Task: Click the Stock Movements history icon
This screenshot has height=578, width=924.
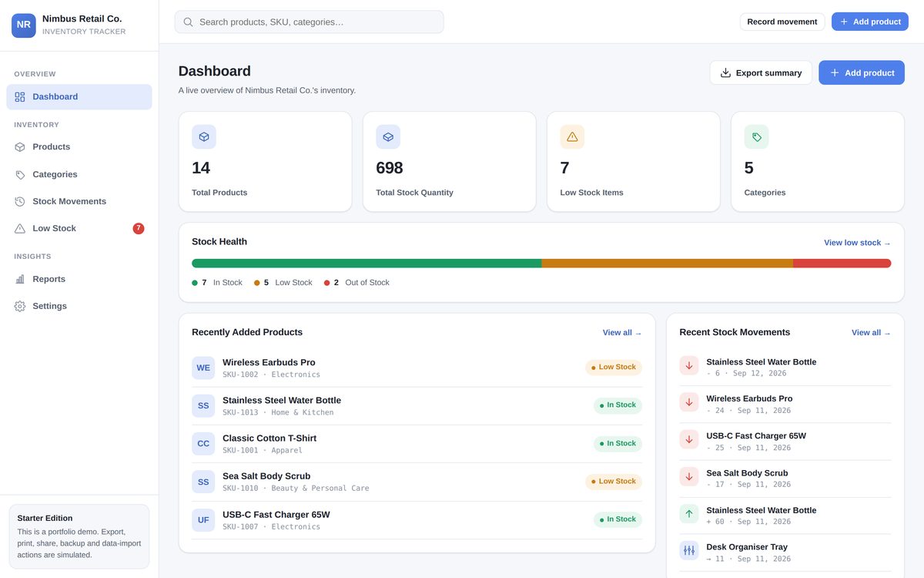Action: [20, 202]
